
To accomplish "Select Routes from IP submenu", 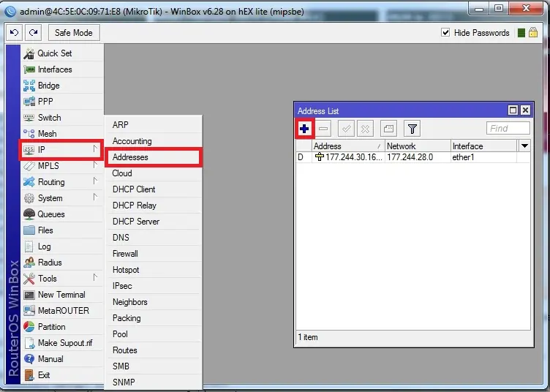I will (154, 350).
